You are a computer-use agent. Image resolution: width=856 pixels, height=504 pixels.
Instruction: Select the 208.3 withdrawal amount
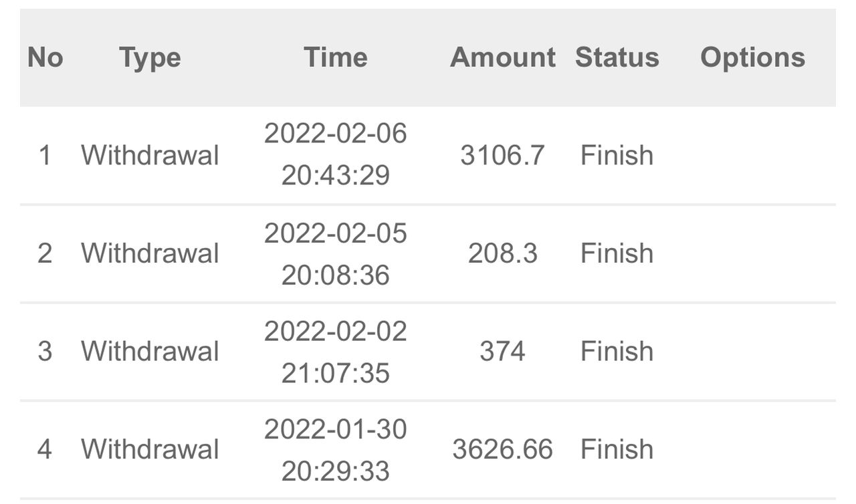click(x=502, y=253)
